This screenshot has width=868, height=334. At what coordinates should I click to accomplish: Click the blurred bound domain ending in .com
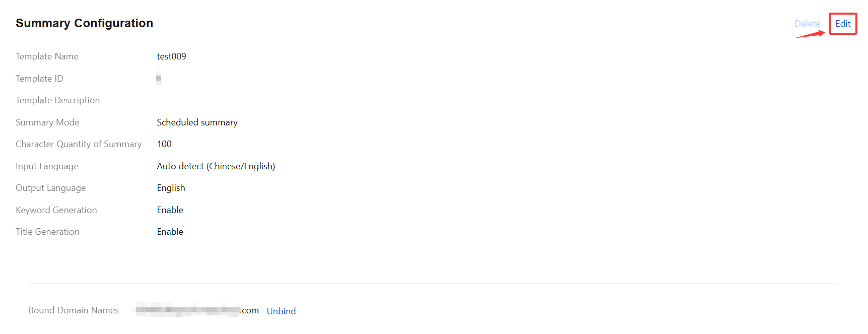coord(197,310)
